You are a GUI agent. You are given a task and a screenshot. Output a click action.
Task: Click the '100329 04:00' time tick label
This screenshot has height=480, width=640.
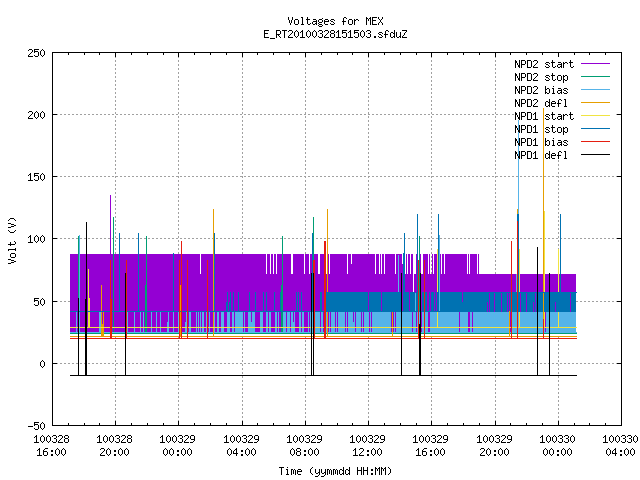pos(241,446)
